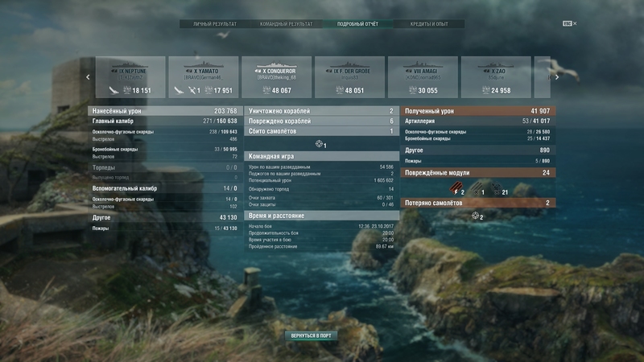The width and height of the screenshot is (644, 362).
Task: Click the module icon with count 21
Action: (x=496, y=188)
